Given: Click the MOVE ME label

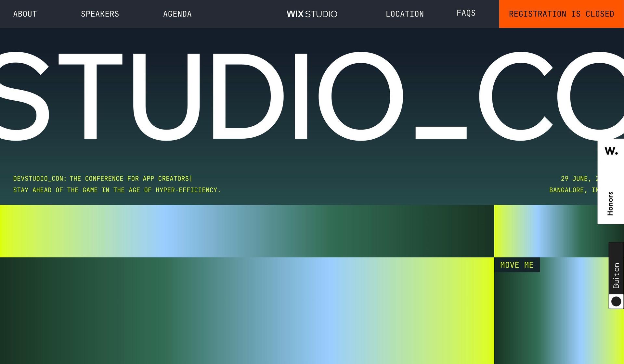Looking at the screenshot, I should (x=517, y=265).
